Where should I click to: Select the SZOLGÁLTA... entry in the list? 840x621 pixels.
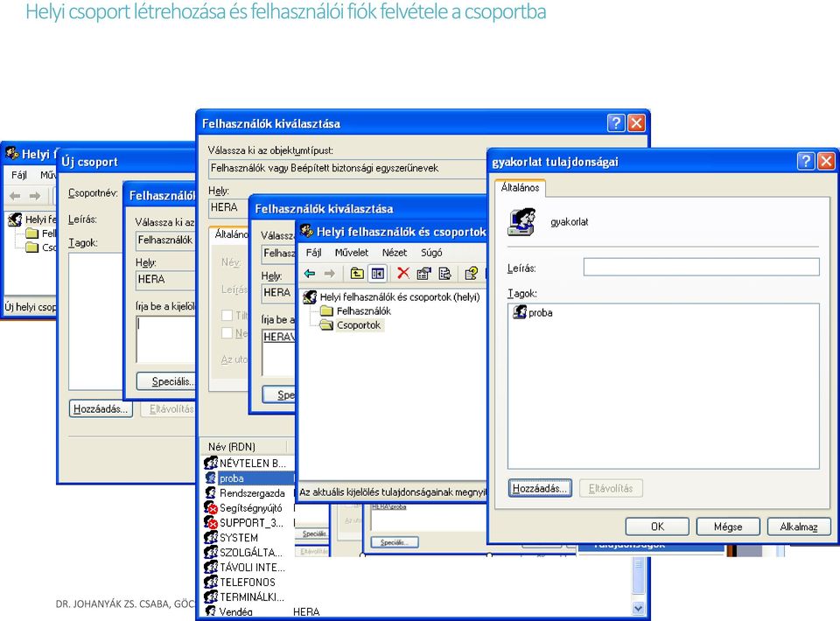(x=250, y=553)
